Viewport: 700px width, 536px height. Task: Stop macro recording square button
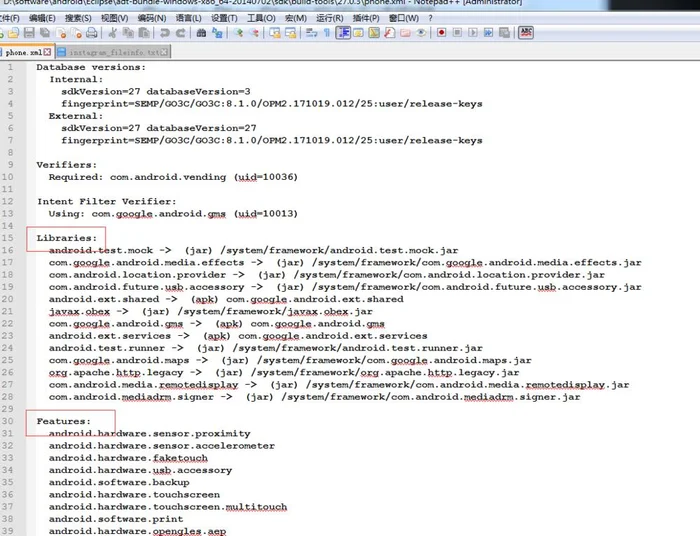coord(457,33)
